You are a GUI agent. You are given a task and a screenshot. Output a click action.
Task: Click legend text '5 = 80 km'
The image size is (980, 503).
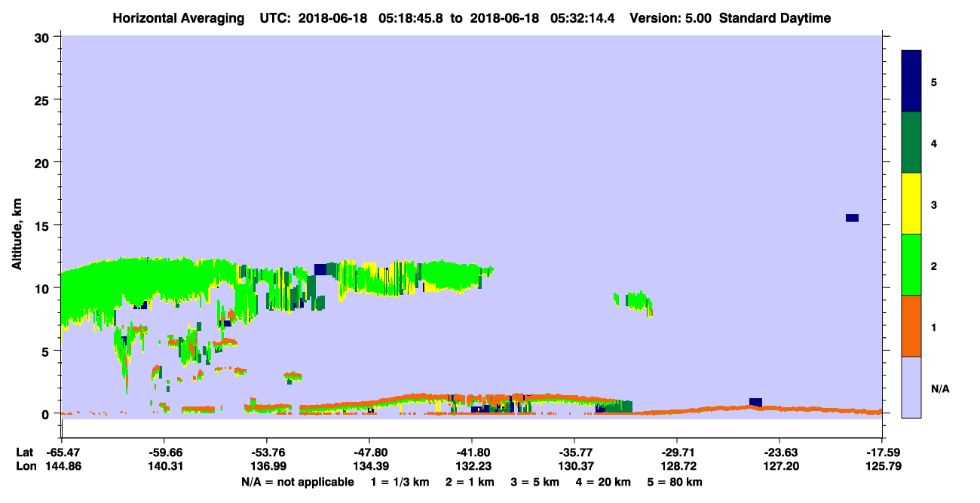676,482
